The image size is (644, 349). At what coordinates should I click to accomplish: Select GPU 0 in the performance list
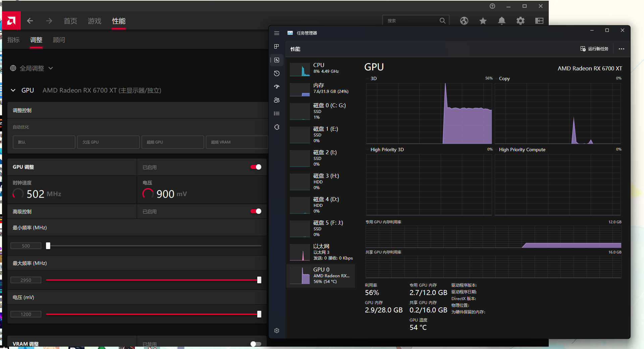[x=321, y=276]
